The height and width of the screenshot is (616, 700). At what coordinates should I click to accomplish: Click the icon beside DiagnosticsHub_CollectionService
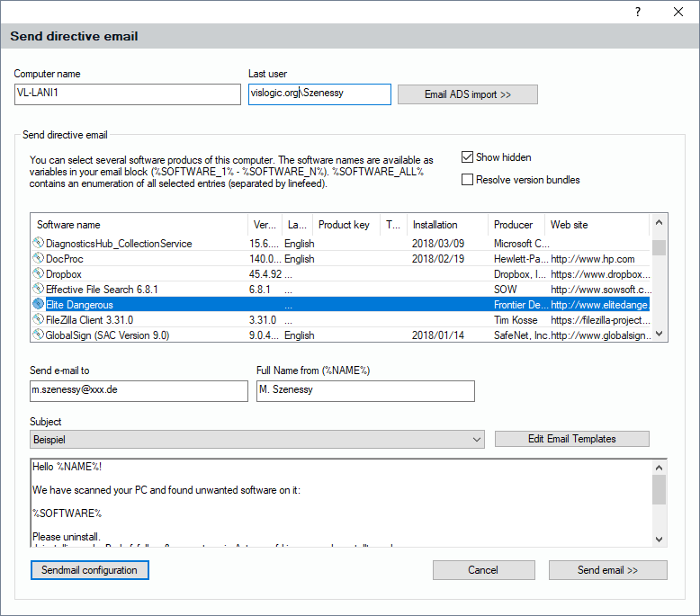38,244
